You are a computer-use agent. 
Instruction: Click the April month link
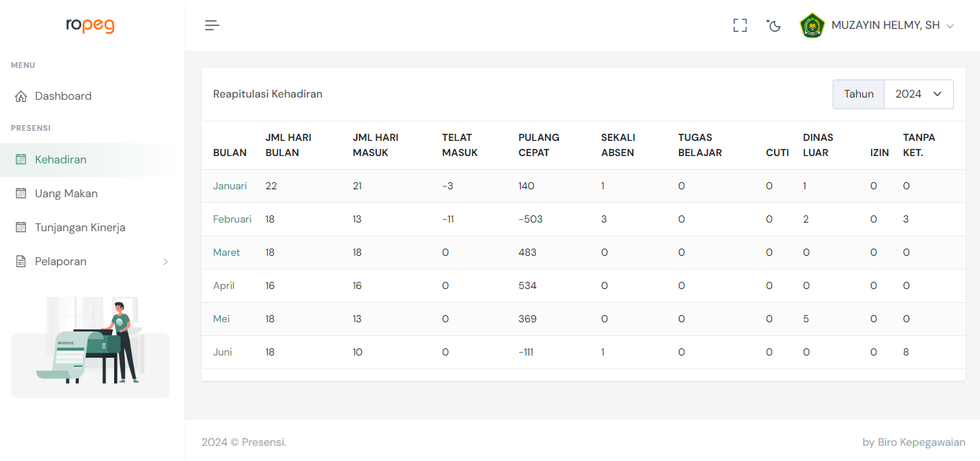(x=224, y=286)
